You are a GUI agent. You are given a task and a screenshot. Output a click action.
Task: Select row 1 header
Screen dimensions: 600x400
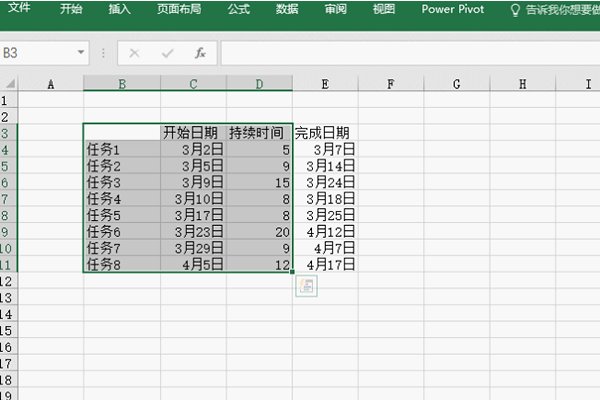[x=8, y=100]
